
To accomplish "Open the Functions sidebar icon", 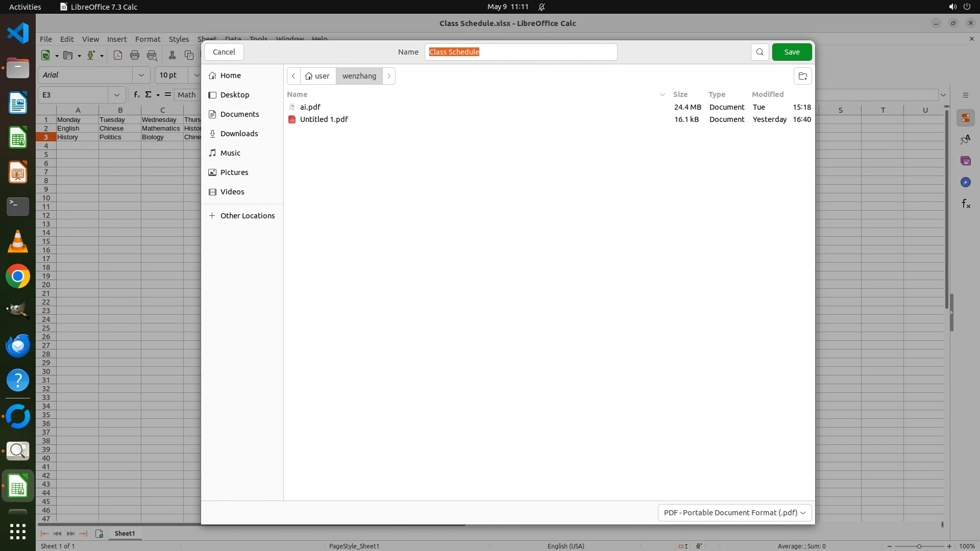I will coord(965,204).
